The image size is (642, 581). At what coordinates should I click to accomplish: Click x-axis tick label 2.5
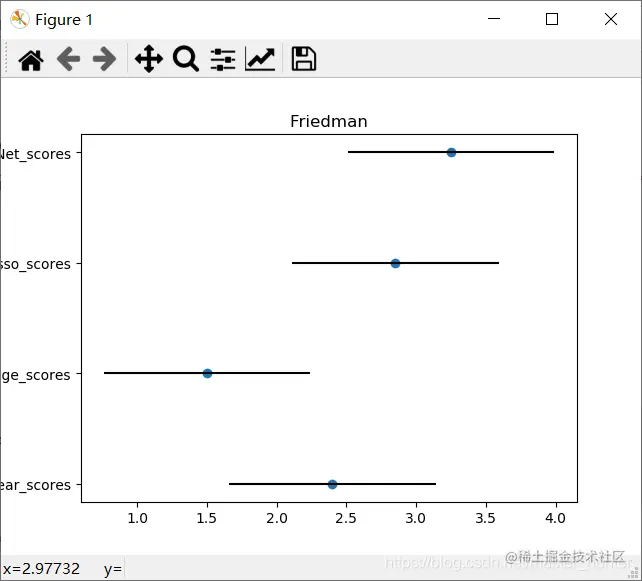346,518
